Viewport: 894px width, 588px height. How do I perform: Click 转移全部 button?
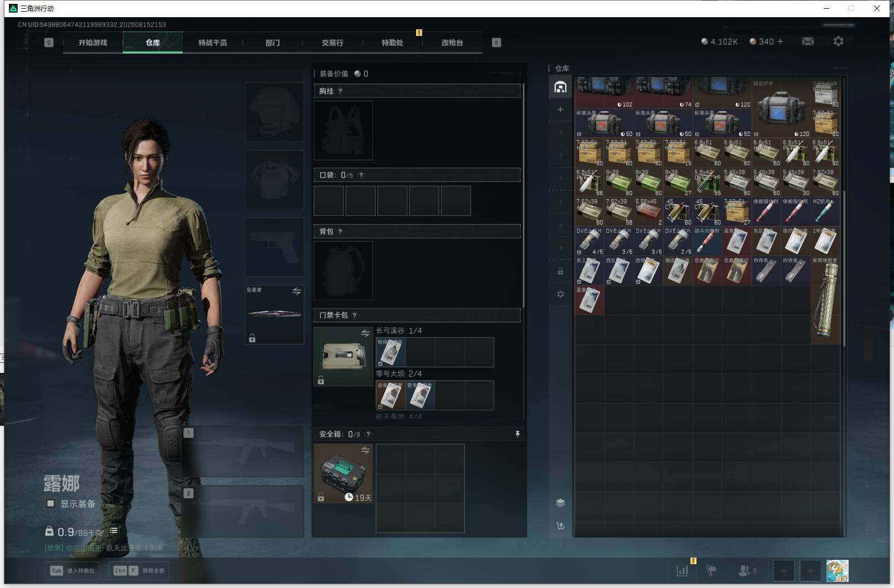[x=139, y=570]
